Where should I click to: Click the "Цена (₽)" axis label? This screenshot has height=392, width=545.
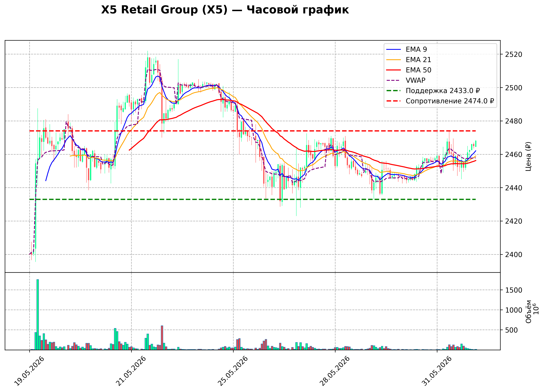click(x=528, y=156)
